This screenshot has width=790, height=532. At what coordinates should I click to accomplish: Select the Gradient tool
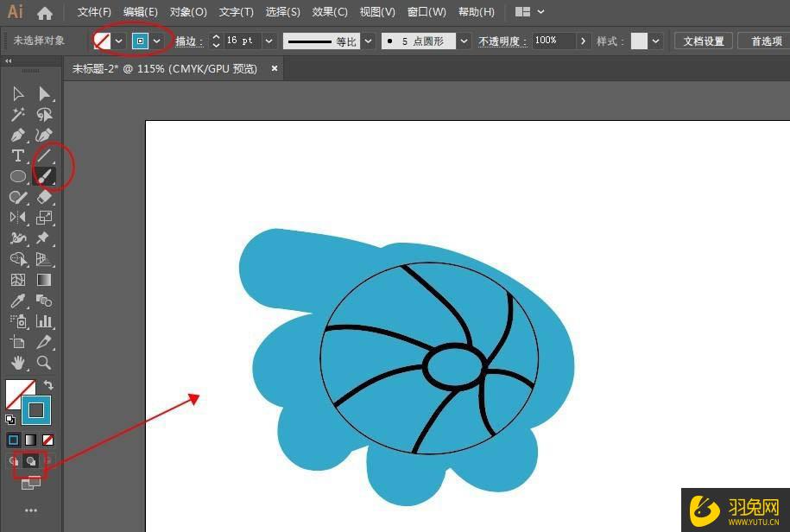point(44,280)
